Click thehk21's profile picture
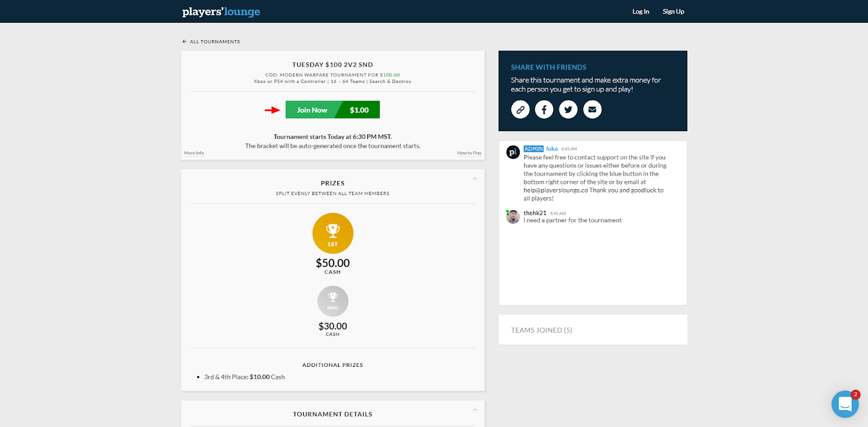This screenshot has height=427, width=868. (513, 217)
